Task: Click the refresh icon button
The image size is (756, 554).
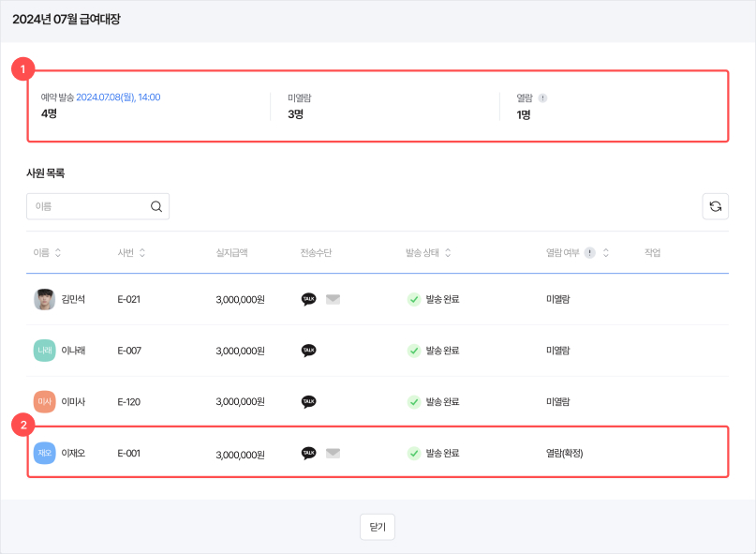Action: point(715,206)
